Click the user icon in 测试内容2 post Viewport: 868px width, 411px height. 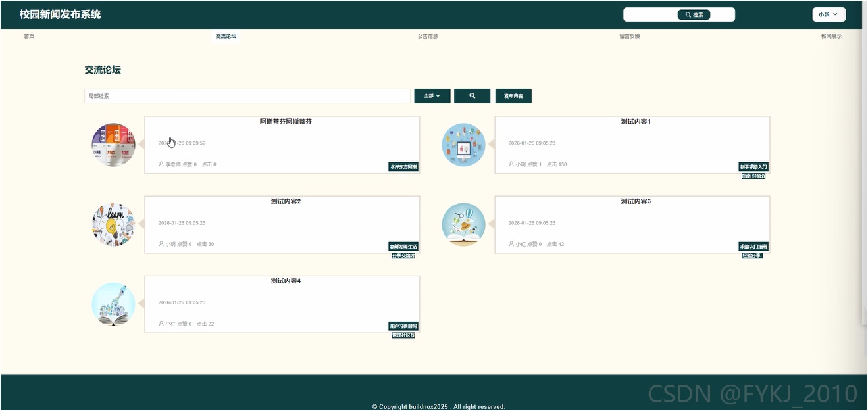pos(161,244)
